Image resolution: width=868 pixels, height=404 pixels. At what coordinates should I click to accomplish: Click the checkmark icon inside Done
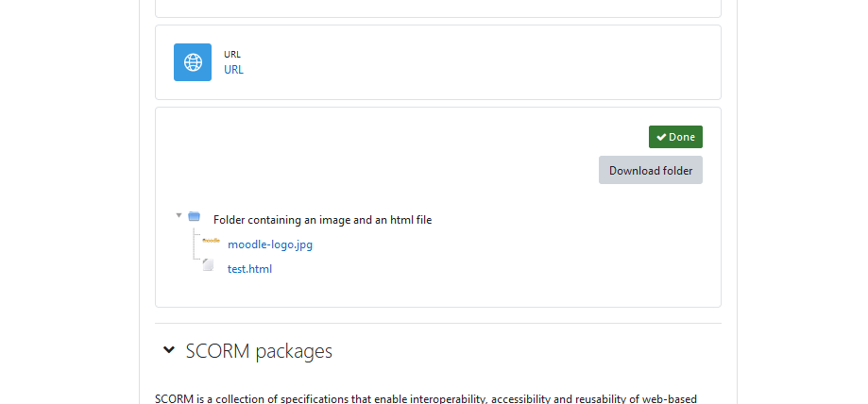[x=661, y=137]
